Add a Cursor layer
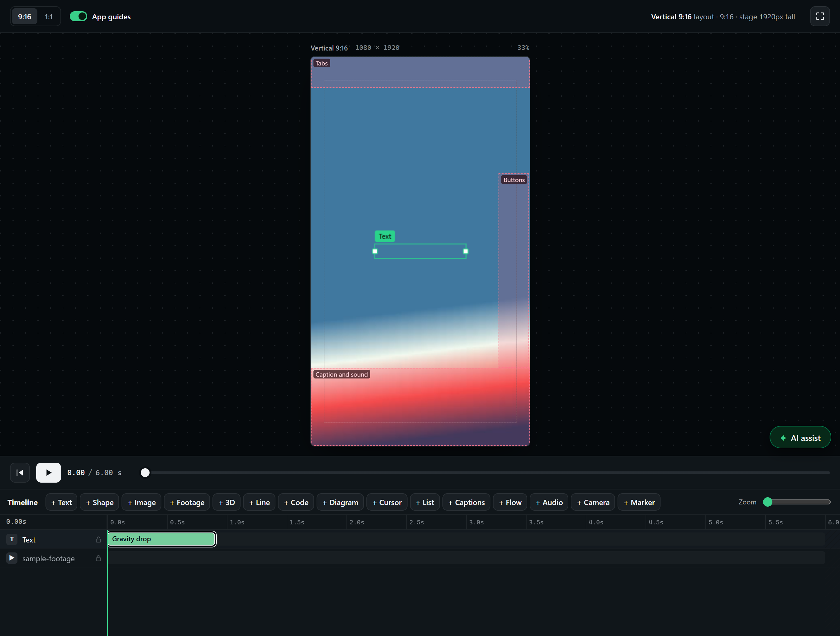Viewport: 840px width, 636px height. pos(387,502)
